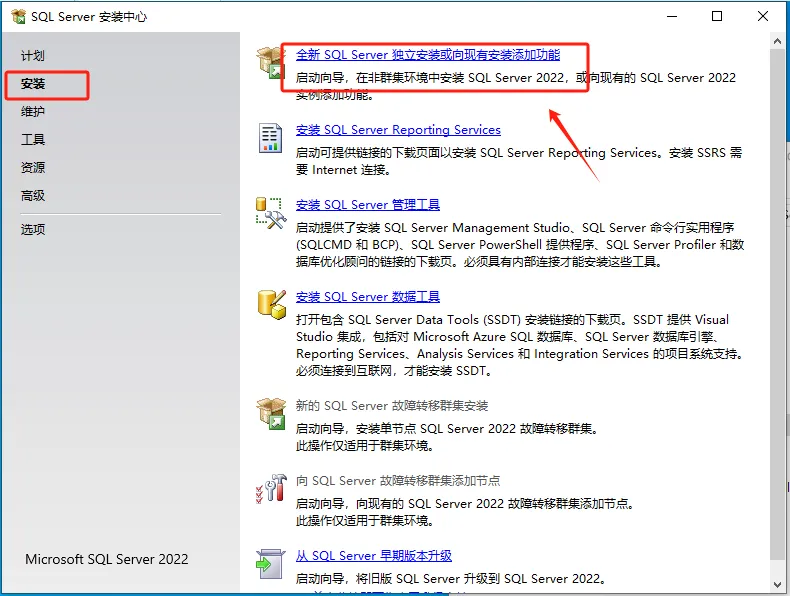Viewport: 790px width, 596px height.
Task: Click the scrollbar down arrow
Action: (x=777, y=584)
